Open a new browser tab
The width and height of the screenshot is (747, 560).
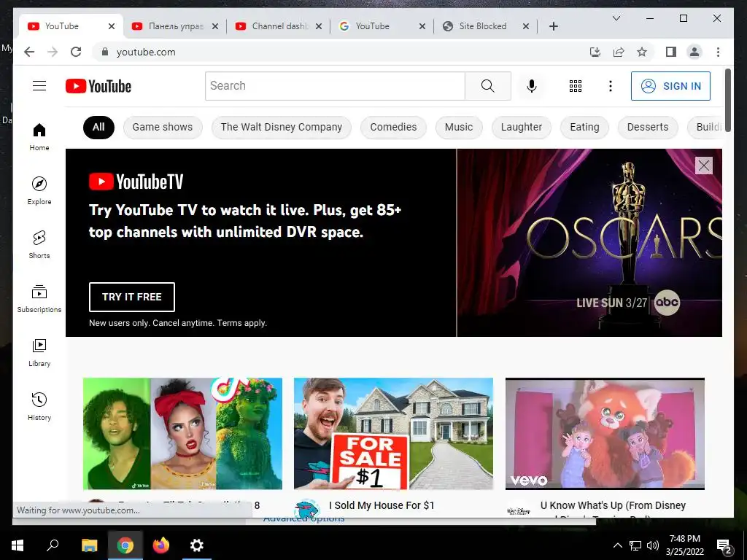click(553, 26)
